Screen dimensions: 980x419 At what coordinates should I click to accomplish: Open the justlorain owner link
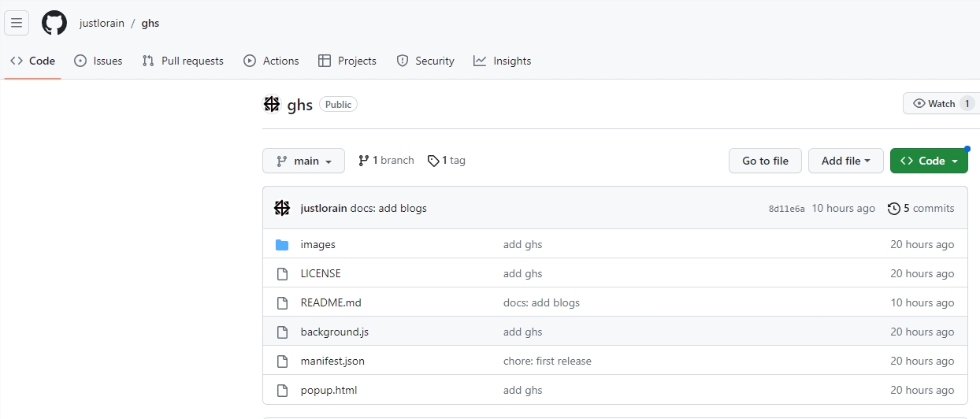click(102, 23)
